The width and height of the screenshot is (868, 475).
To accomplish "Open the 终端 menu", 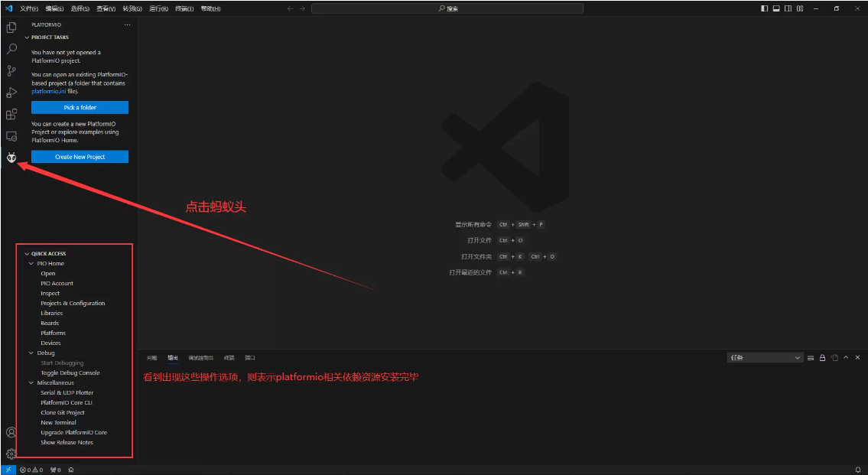I will point(184,8).
